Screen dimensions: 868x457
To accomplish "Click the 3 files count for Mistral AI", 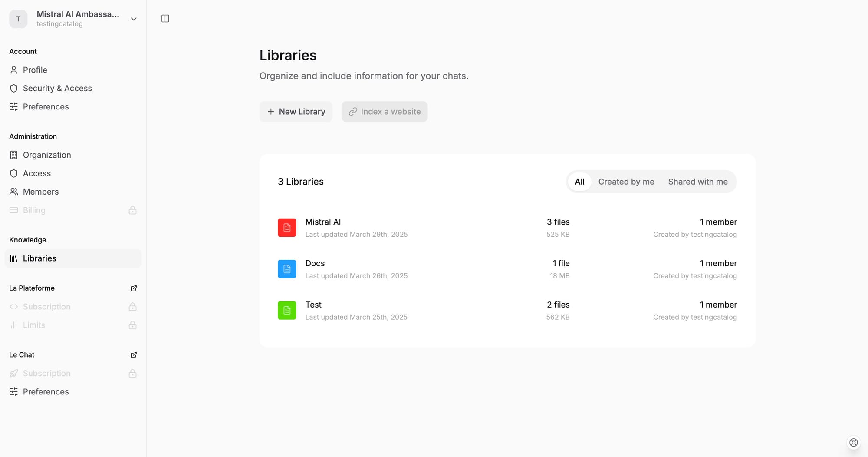I will coord(558,222).
